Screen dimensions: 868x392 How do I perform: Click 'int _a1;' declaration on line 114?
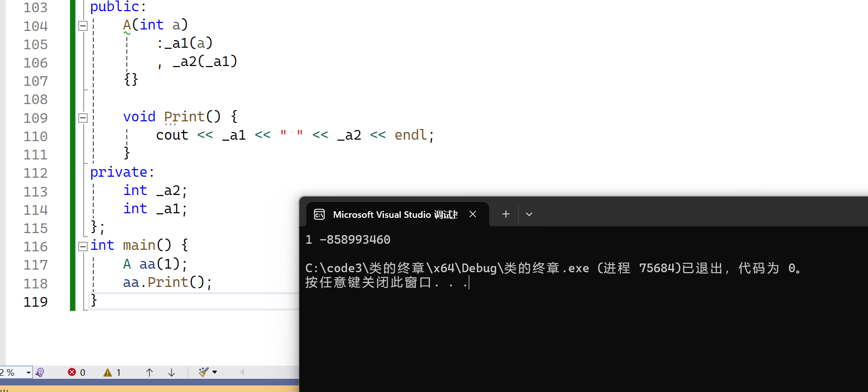(155, 209)
